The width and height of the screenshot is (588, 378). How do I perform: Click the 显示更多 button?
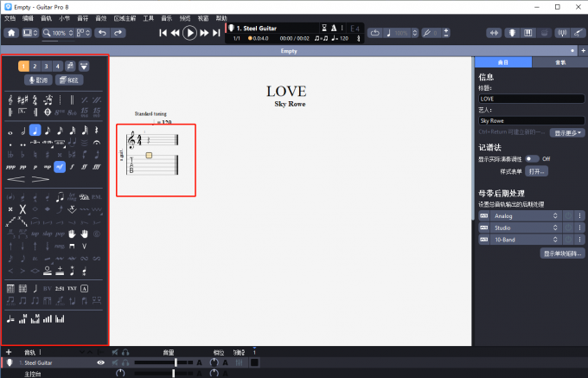(x=568, y=132)
